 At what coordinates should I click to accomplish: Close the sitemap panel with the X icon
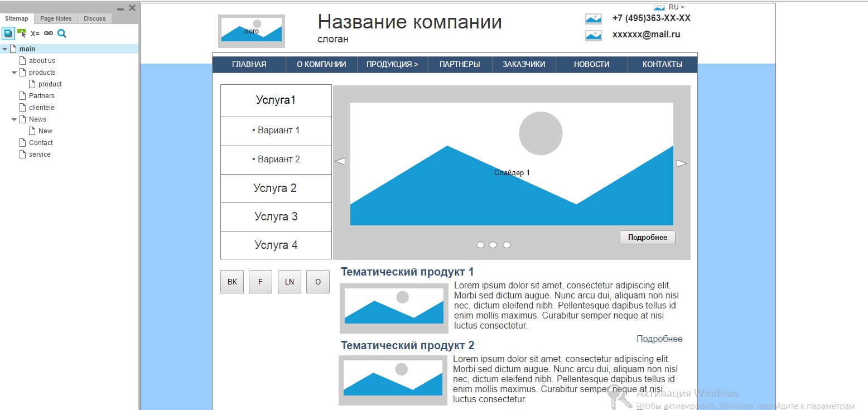click(x=132, y=8)
